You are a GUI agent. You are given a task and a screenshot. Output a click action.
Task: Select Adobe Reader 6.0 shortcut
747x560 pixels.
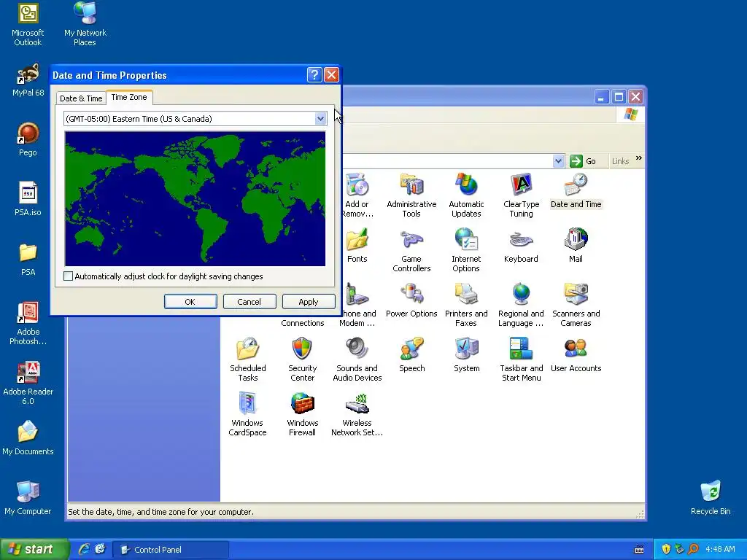pyautogui.click(x=28, y=384)
